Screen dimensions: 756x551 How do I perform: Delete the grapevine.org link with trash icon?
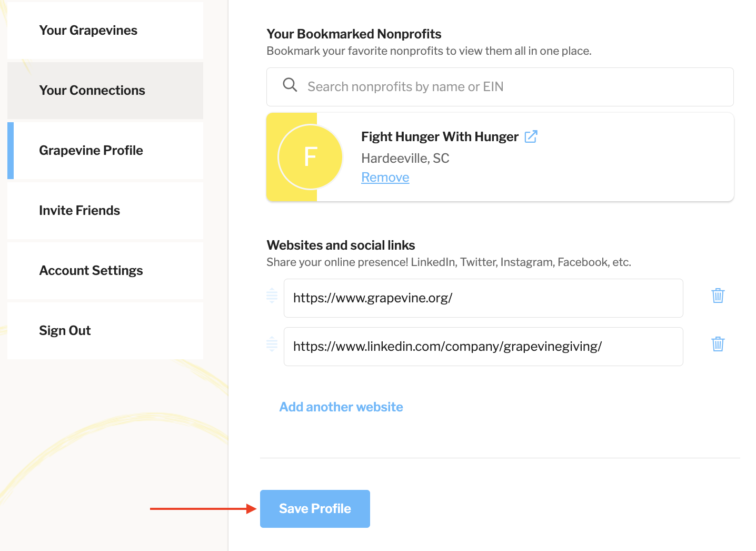tap(718, 296)
